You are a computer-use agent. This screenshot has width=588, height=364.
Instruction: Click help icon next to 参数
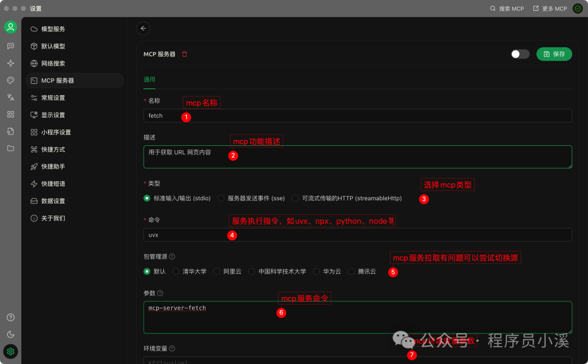tap(160, 293)
